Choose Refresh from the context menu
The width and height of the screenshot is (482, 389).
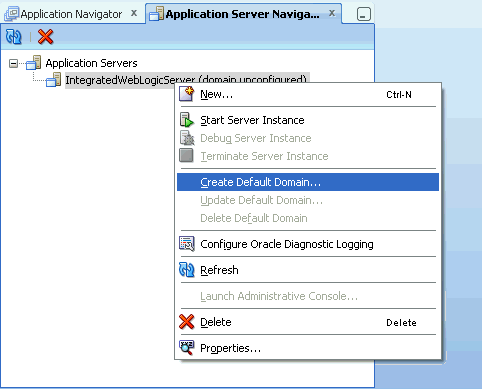coord(307,270)
